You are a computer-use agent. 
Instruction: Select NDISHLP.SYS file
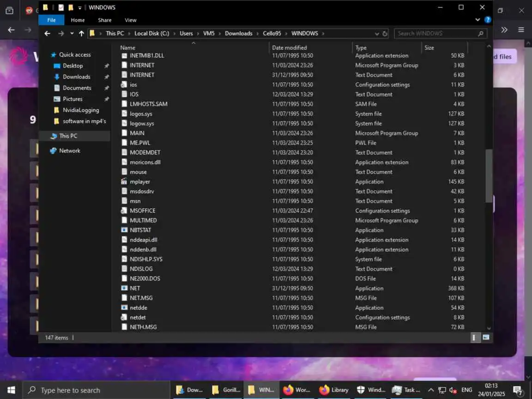click(146, 259)
